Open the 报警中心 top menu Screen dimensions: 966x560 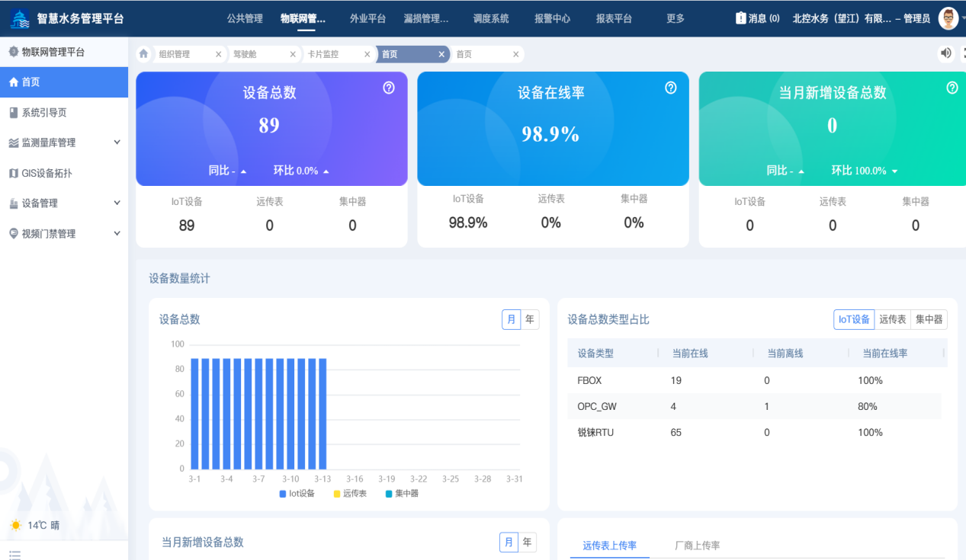(552, 18)
